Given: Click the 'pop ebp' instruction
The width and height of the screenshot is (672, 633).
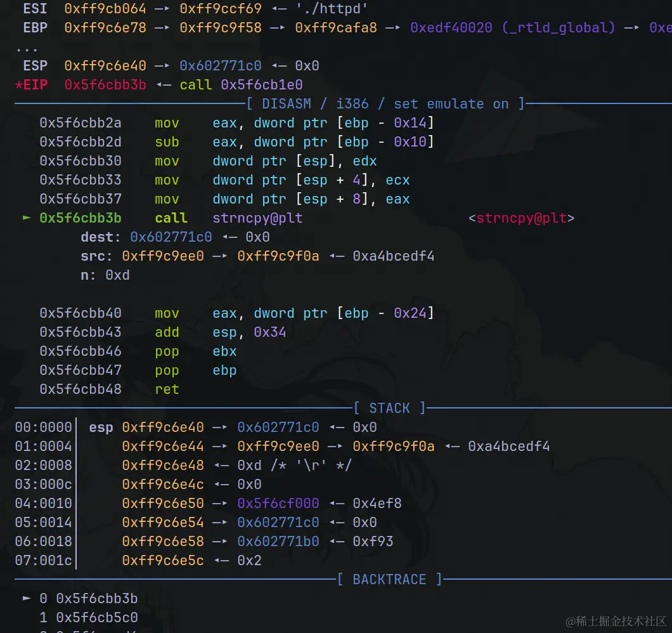Looking at the screenshot, I should coord(196,370).
